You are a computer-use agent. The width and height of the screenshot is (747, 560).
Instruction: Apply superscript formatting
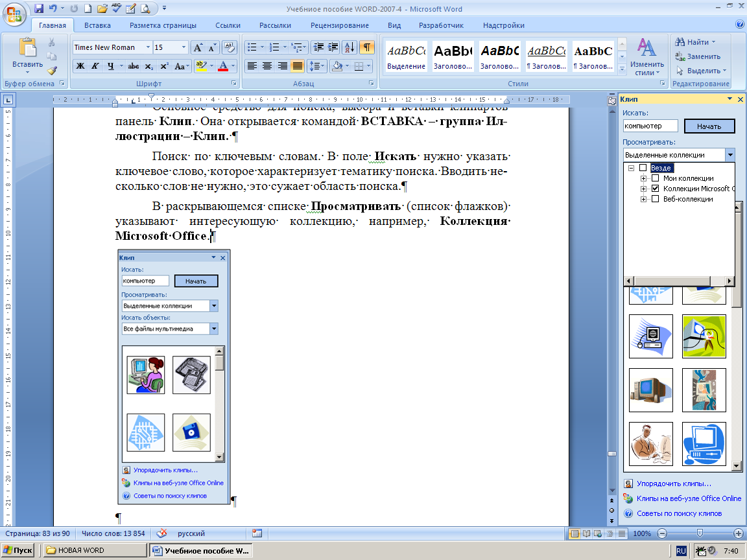click(164, 66)
